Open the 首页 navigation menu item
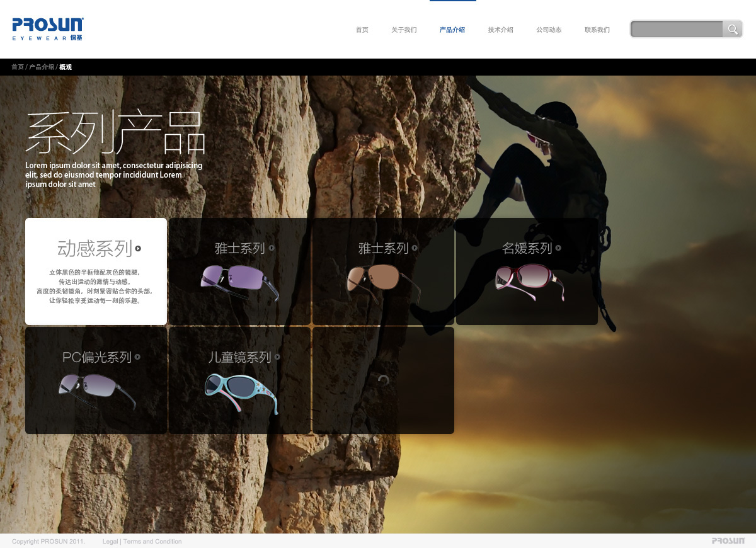The image size is (756, 548). 362,30
